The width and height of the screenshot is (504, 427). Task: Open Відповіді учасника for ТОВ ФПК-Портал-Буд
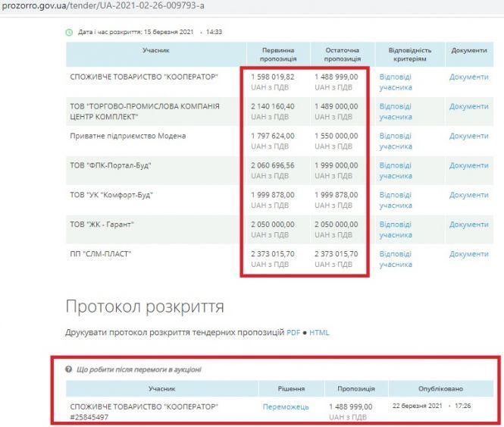[x=396, y=171]
